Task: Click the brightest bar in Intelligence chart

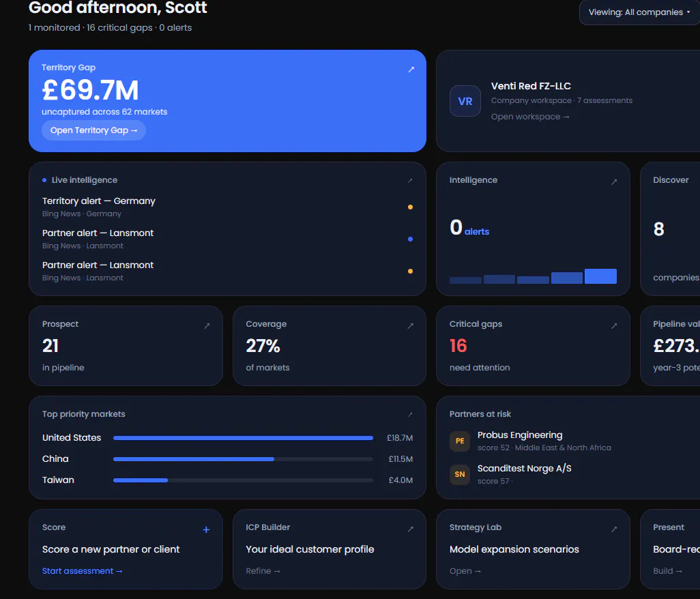Action: pyautogui.click(x=601, y=276)
